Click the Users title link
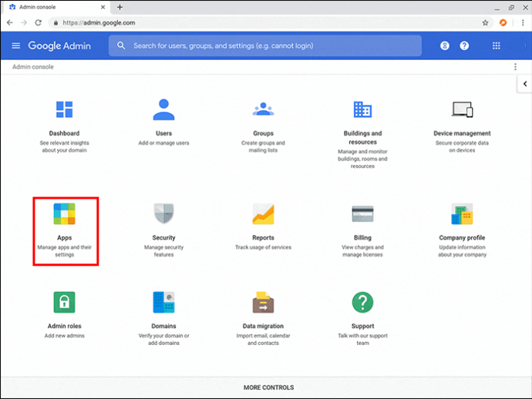532x399 pixels. [x=163, y=133]
